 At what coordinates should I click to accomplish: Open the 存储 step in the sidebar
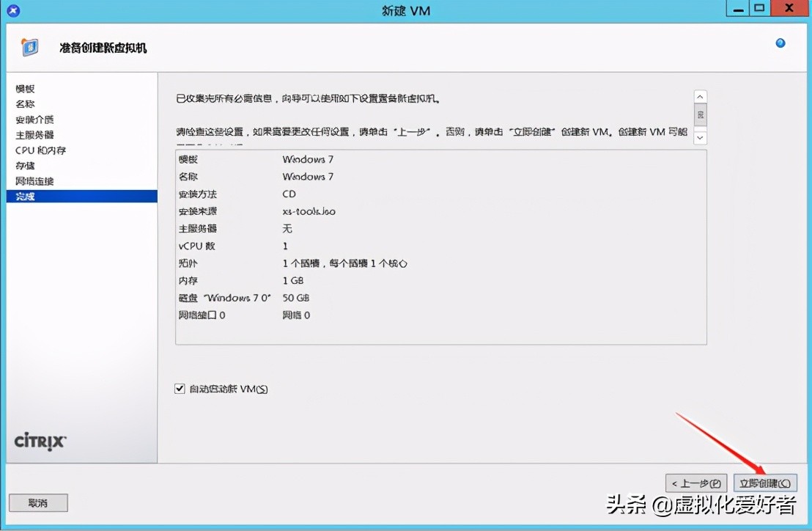point(25,166)
